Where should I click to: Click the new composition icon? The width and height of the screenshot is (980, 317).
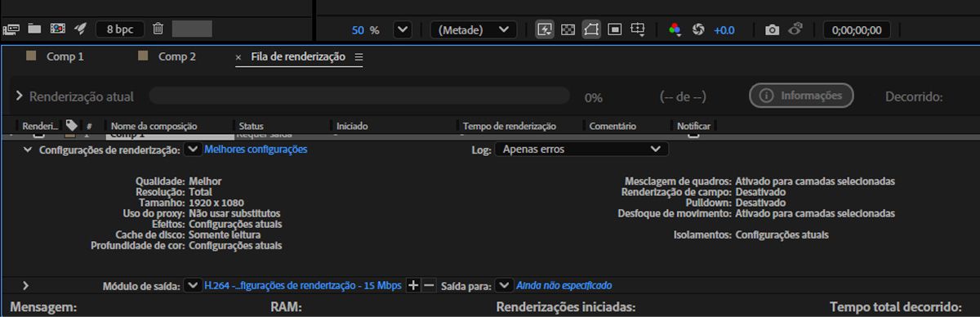click(x=57, y=29)
